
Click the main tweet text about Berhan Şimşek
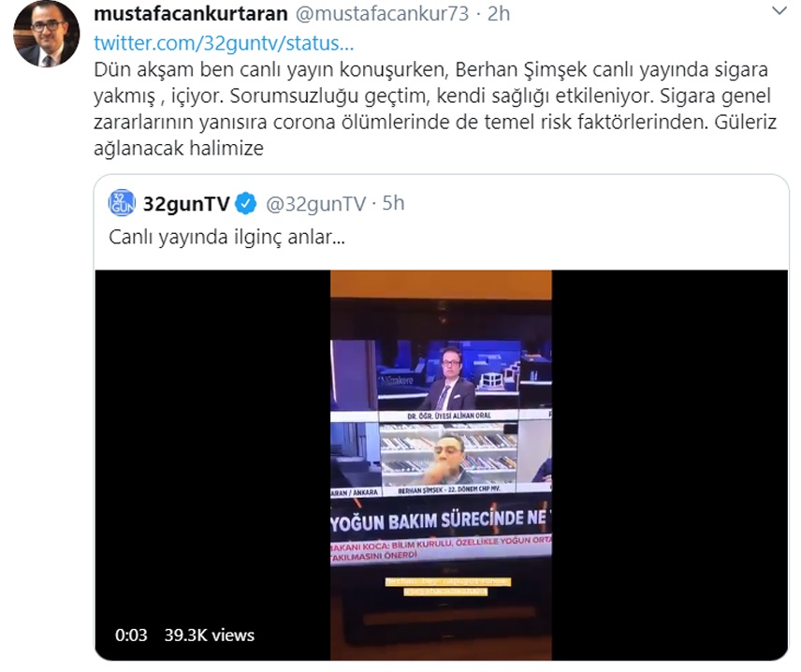435,109
